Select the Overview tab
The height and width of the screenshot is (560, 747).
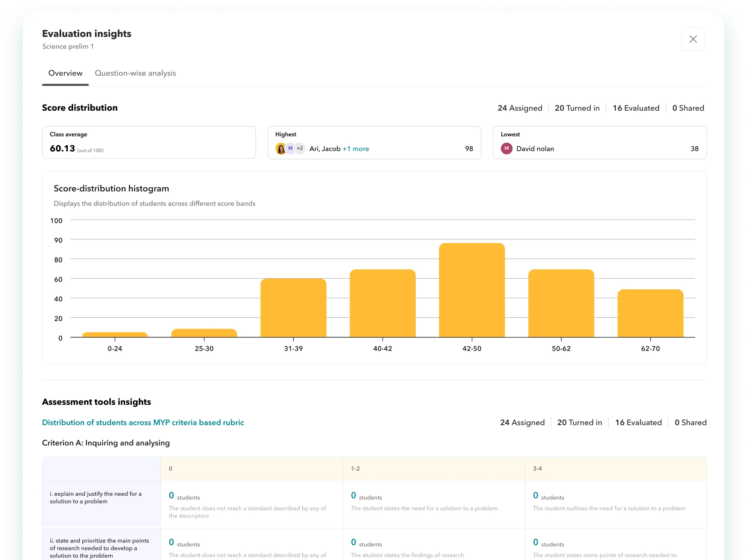point(66,73)
